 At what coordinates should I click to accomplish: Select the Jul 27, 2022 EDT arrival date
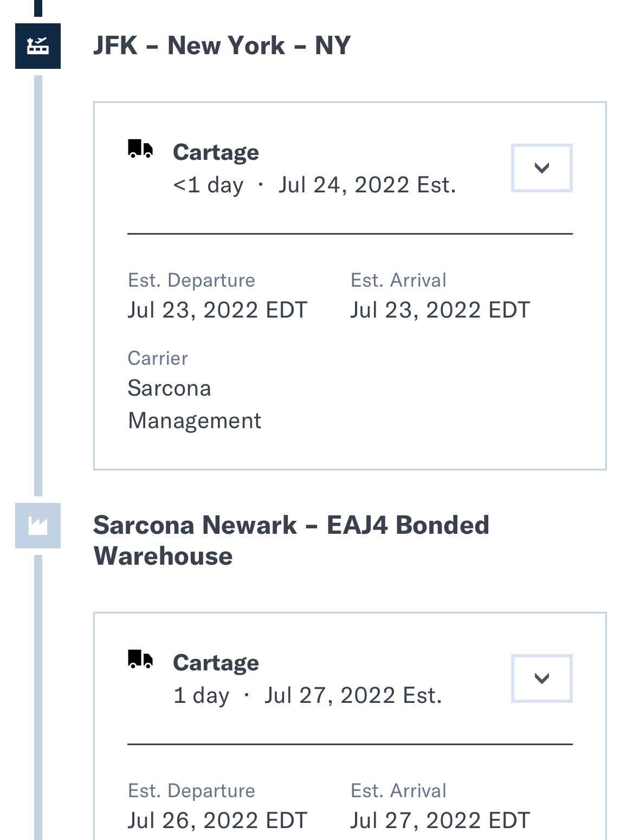click(x=440, y=820)
